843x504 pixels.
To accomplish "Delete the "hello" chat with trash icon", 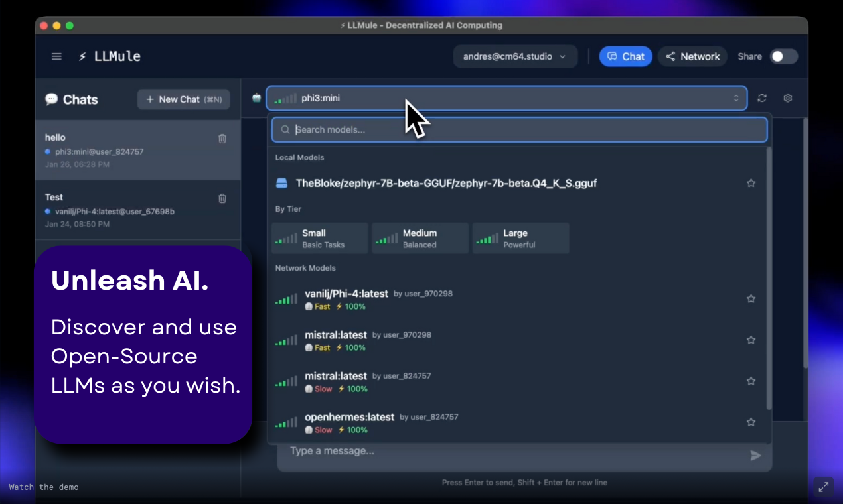I will 222,139.
